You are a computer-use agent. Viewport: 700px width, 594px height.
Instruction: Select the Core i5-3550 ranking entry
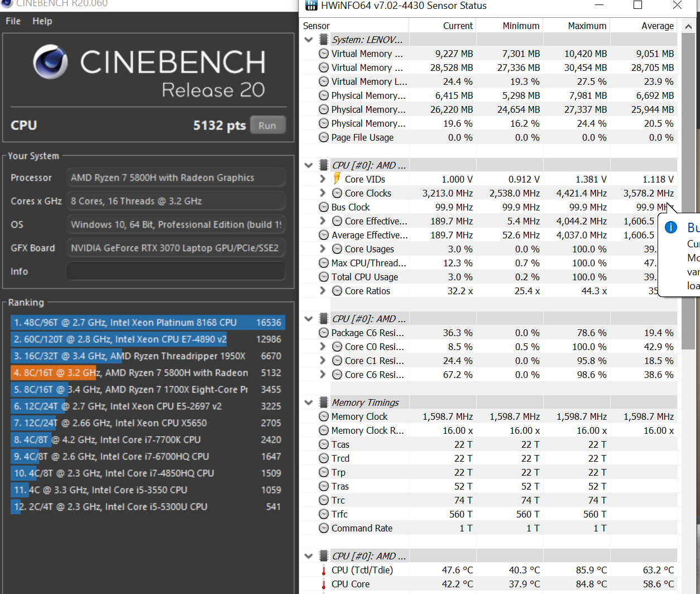click(148, 490)
